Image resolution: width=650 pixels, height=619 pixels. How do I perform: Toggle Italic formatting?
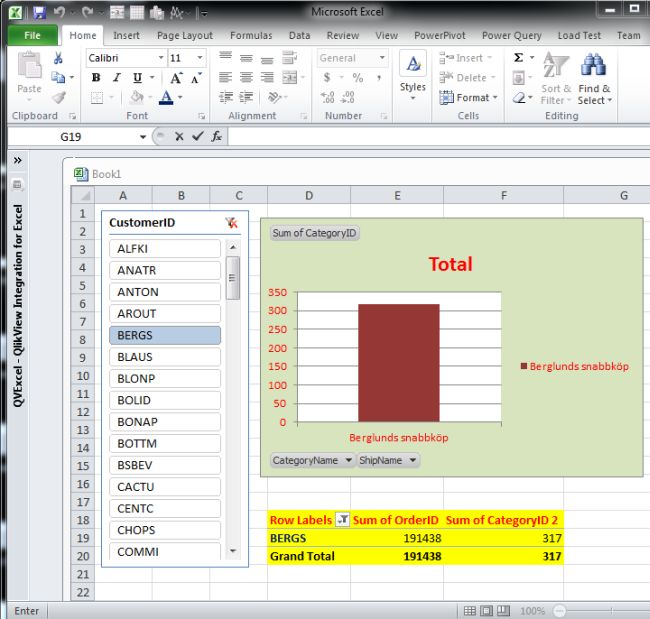click(x=117, y=78)
